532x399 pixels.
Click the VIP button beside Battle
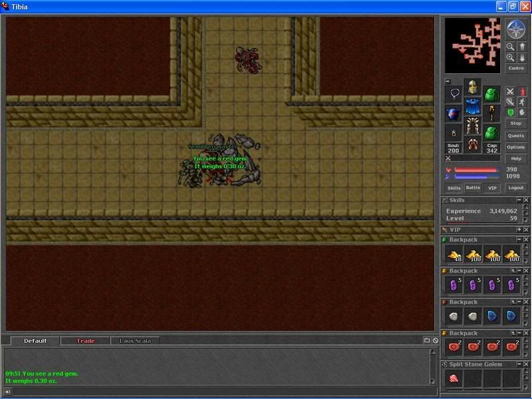click(492, 188)
